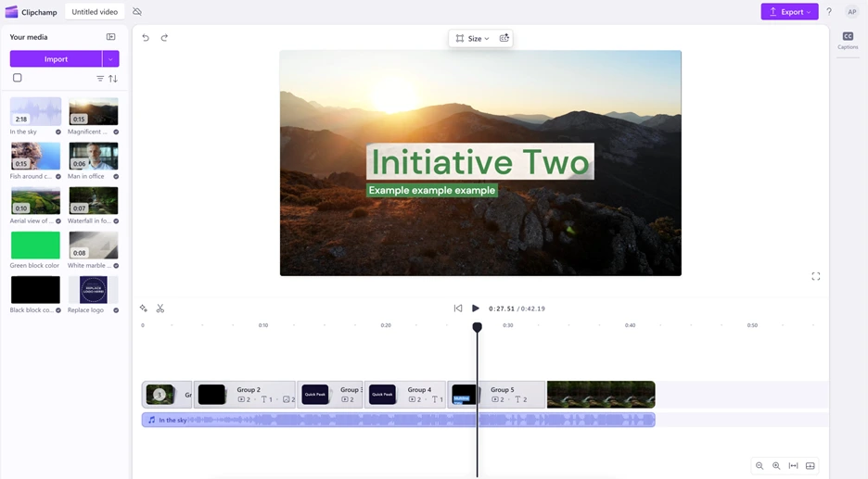Click the undo arrow icon
This screenshot has height=479, width=868.
146,38
